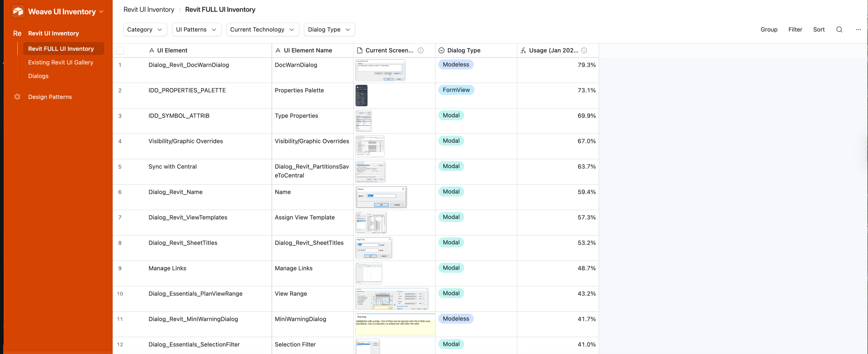Open the Name dialog screenshot thumbnail
The width and height of the screenshot is (868, 354).
pyautogui.click(x=381, y=197)
